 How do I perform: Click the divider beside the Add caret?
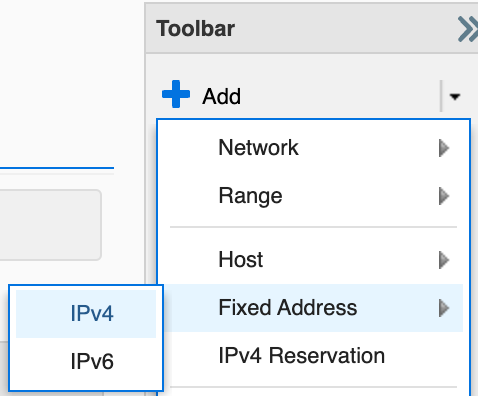[441, 96]
